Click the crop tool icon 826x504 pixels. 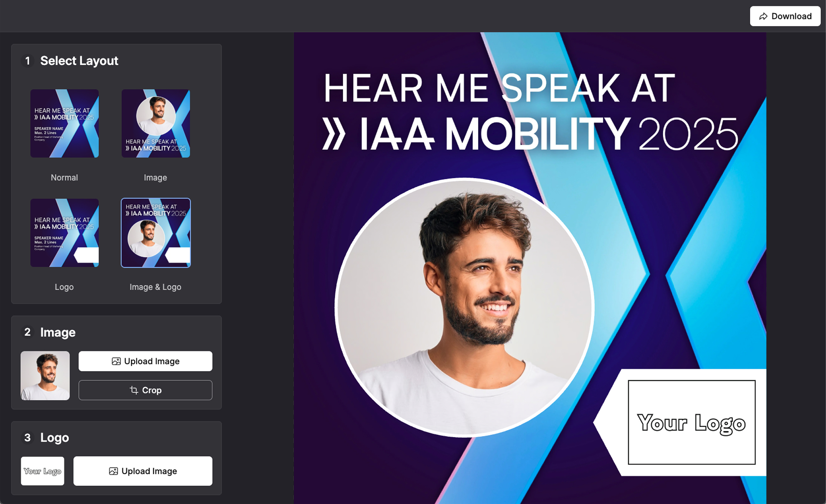134,390
